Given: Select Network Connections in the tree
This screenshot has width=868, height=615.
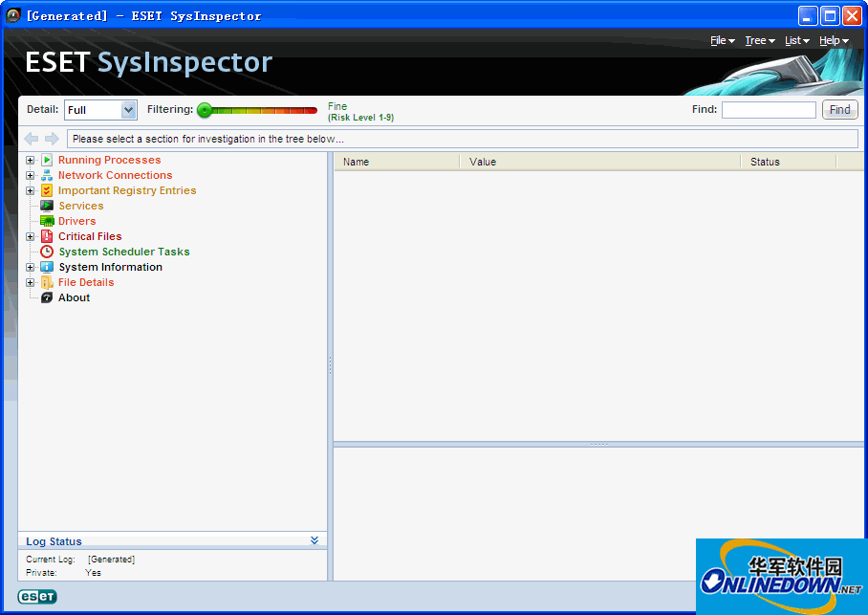Looking at the screenshot, I should 115,176.
